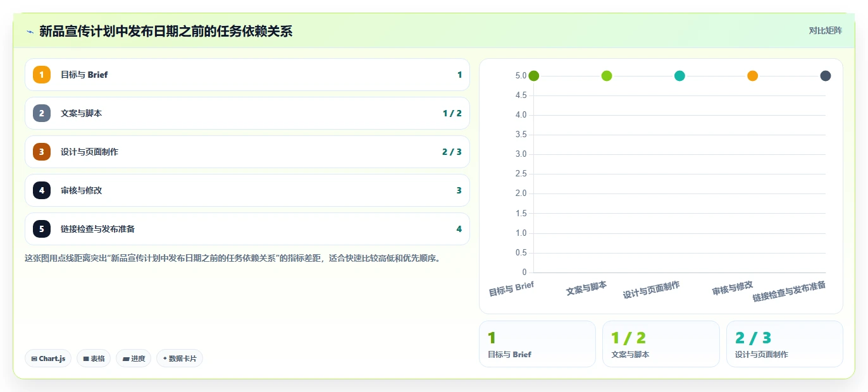Click the chart axis label 文案与脚本

pyautogui.click(x=586, y=288)
